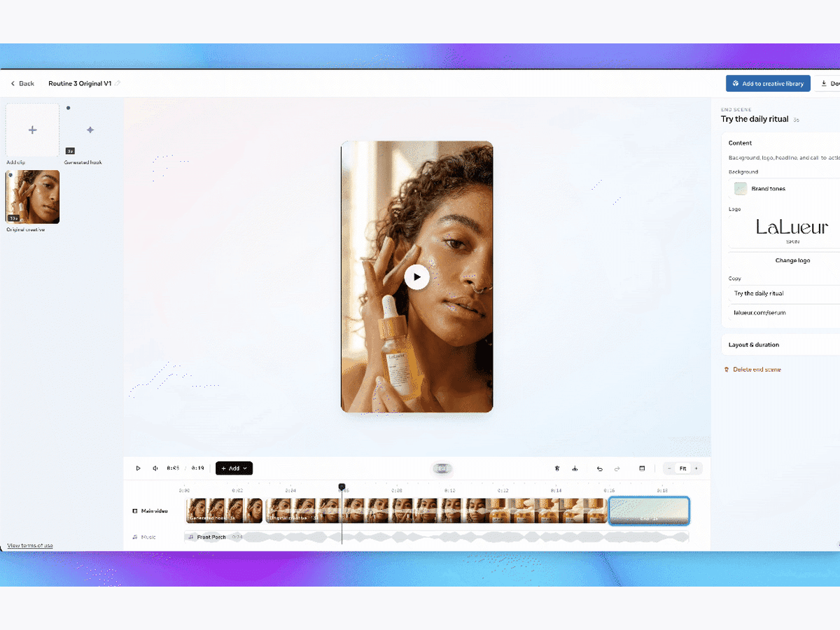Click the small pill toggle above timeline
The image size is (840, 630).
click(x=442, y=468)
